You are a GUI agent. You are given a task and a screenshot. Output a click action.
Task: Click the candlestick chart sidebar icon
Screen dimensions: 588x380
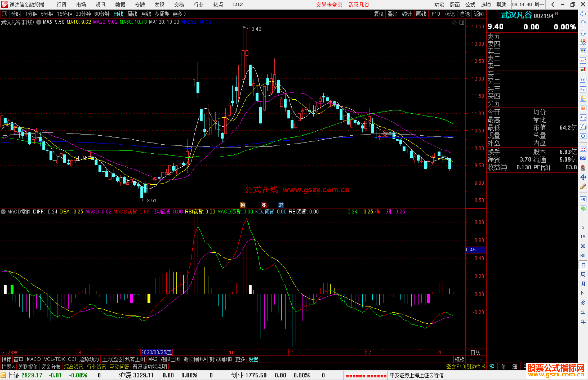pos(583,70)
